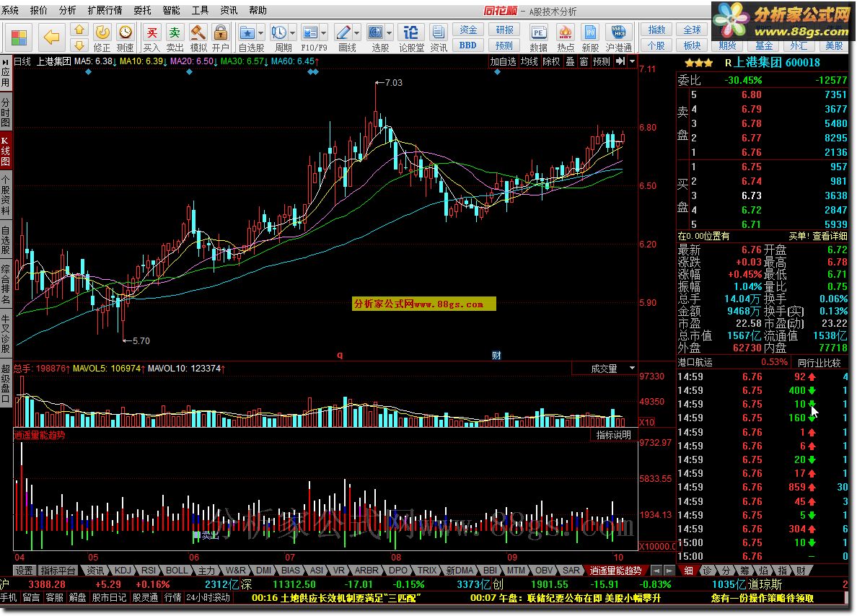
Task: Run the 测速 speed test
Action: coord(126,38)
